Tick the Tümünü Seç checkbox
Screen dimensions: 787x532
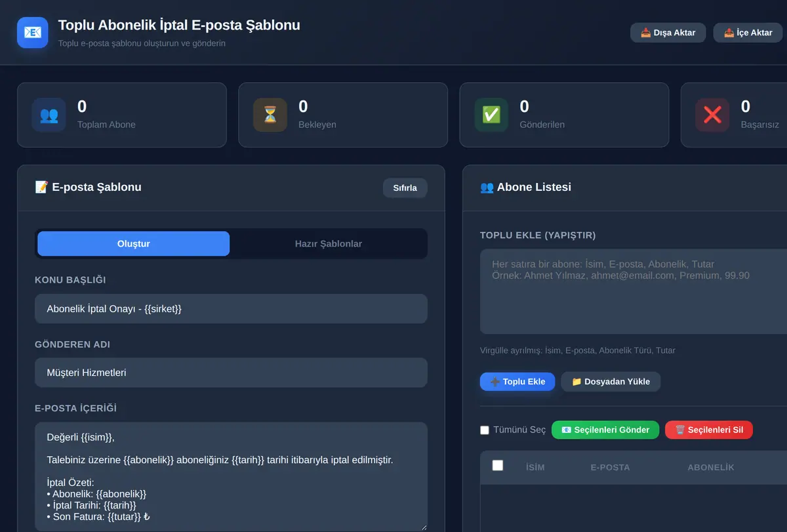click(x=485, y=430)
